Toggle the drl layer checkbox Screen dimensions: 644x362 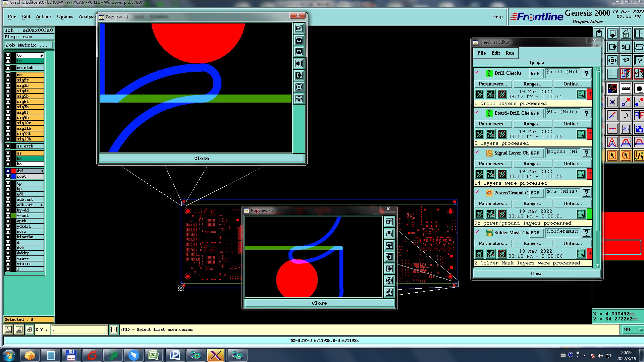[x=8, y=171]
